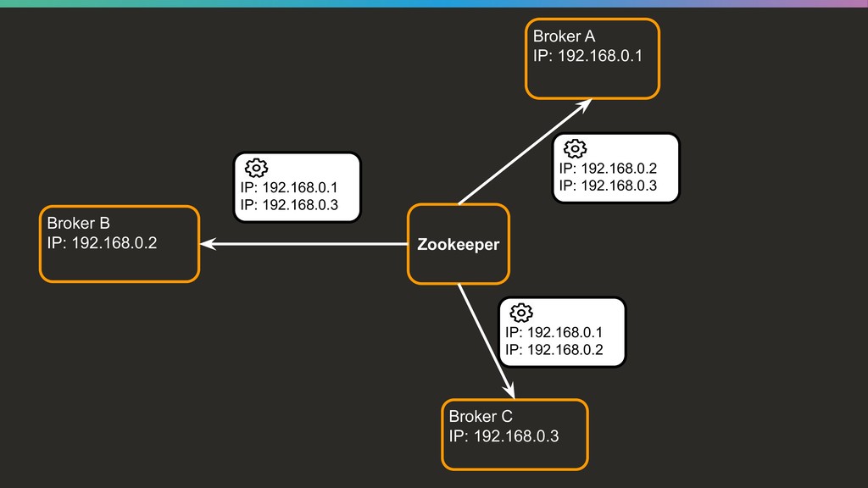Click 'IP: 192.168.0.1' in Broker B's config card
Image resolution: width=868 pixels, height=488 pixels.
click(x=289, y=187)
